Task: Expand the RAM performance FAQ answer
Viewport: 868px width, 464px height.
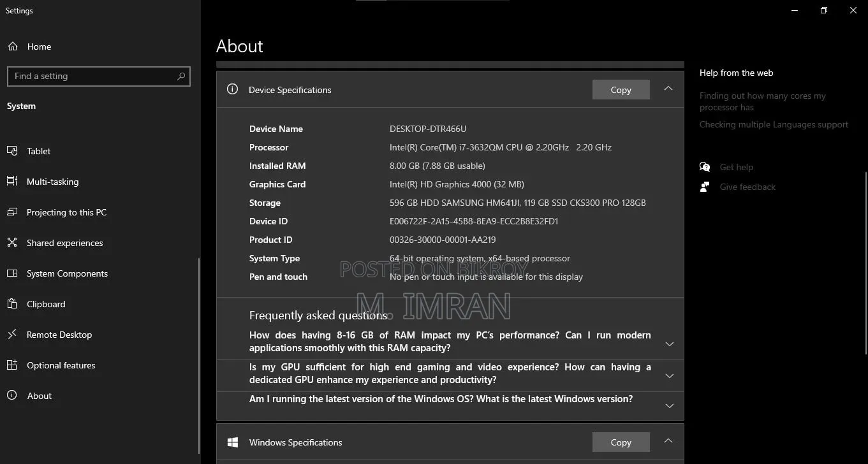Action: point(670,344)
